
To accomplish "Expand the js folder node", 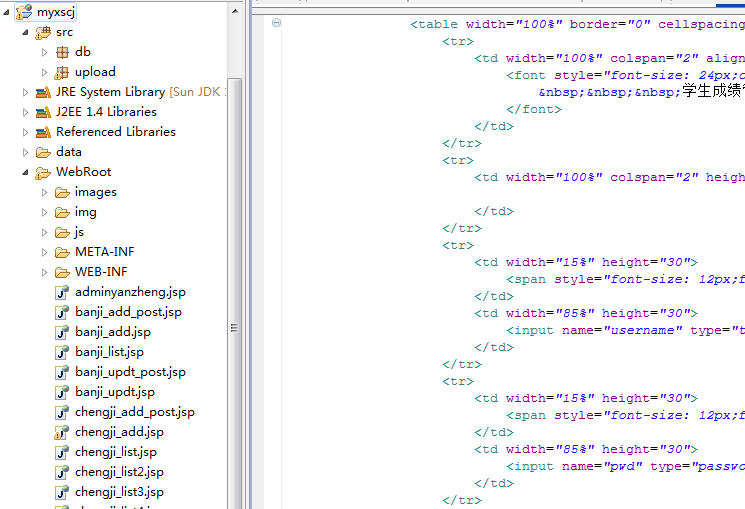I will 44,232.
